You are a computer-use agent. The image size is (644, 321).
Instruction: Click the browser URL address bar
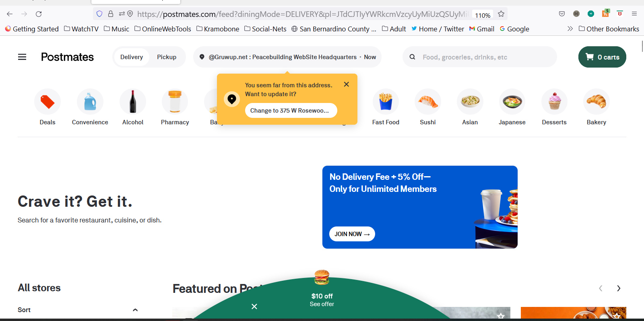point(302,14)
